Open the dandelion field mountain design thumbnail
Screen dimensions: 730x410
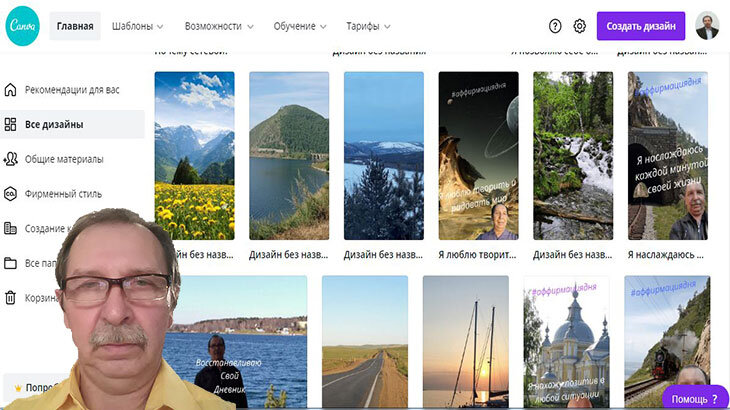tap(195, 155)
